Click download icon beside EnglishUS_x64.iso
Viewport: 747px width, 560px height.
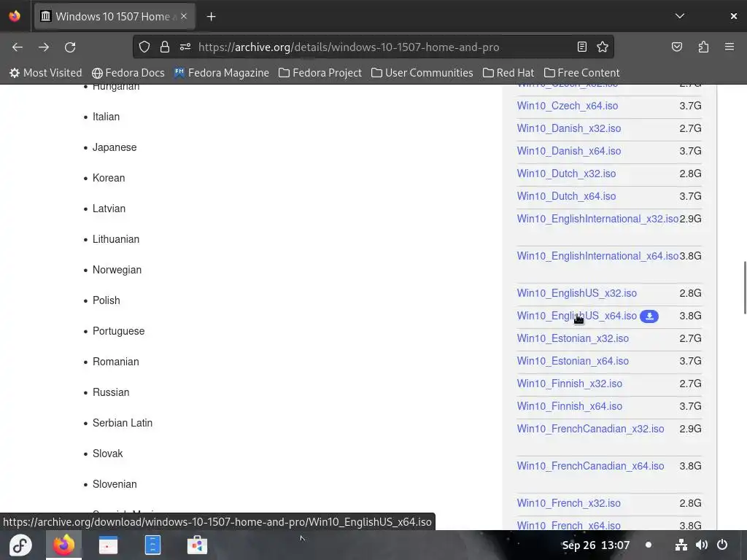pyautogui.click(x=649, y=316)
